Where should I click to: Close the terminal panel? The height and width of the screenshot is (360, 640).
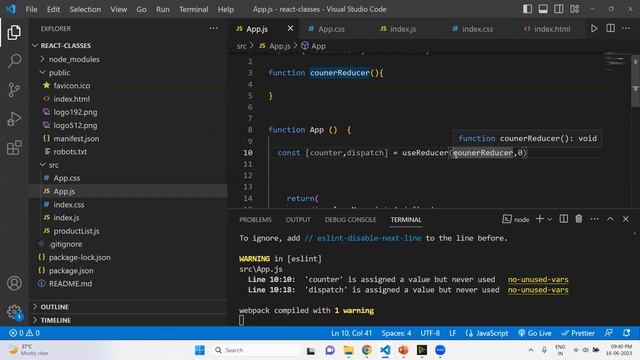(626, 219)
